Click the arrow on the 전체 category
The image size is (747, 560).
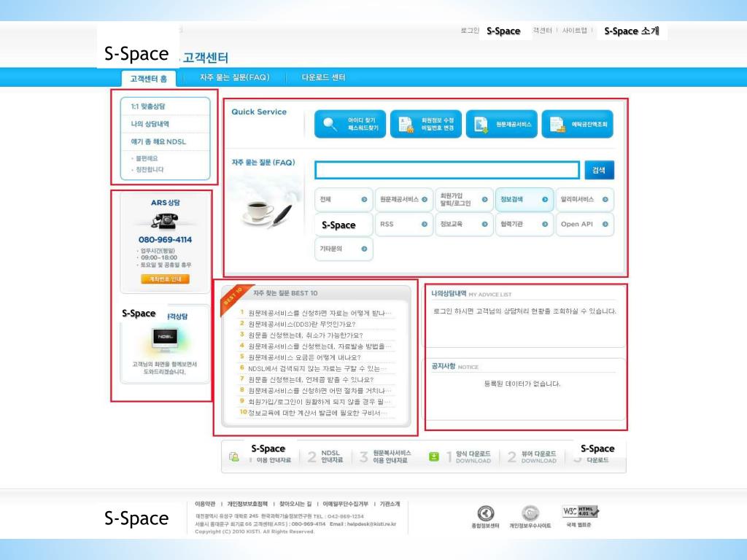click(364, 200)
